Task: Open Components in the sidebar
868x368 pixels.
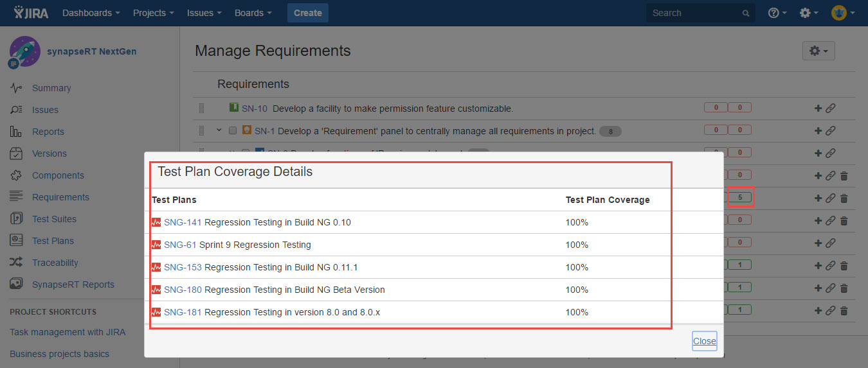Action: (58, 175)
